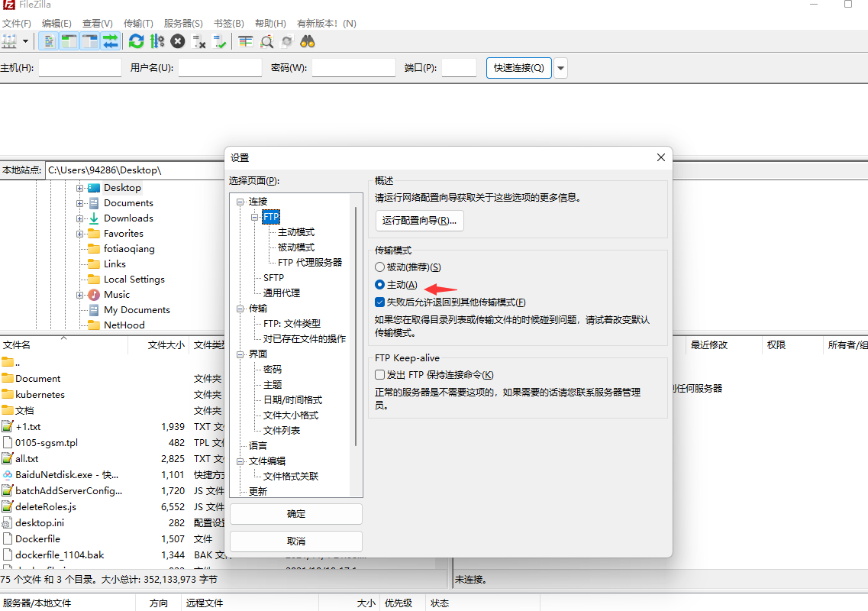The image size is (868, 611).
Task: Toggle the message log display icon
Action: tap(49, 41)
